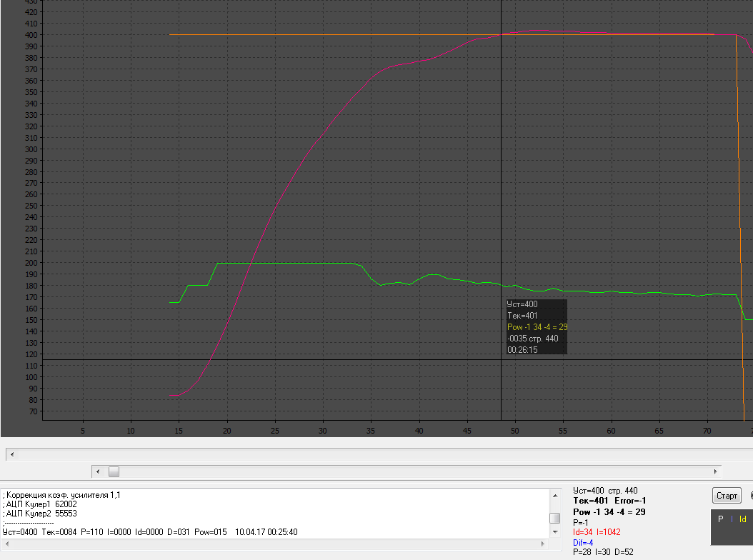Click the Коррекция коэф. усилителя log line
753x560 pixels.
[x=61, y=494]
